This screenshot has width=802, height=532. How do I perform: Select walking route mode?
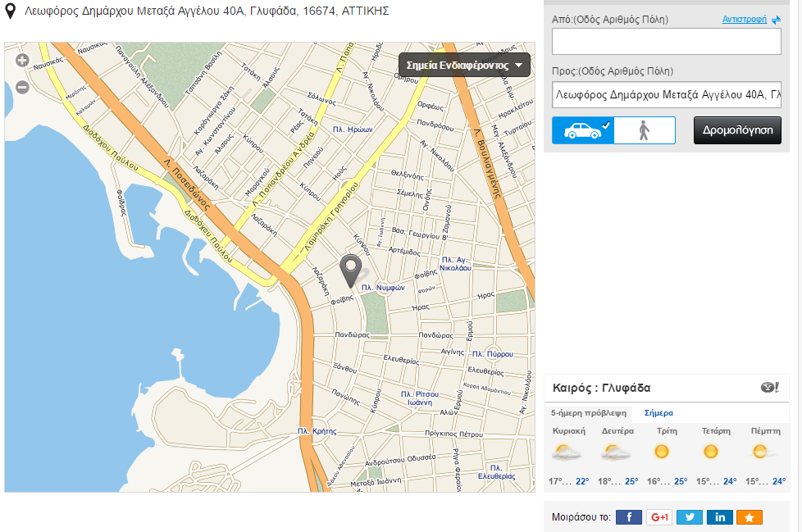pyautogui.click(x=645, y=130)
